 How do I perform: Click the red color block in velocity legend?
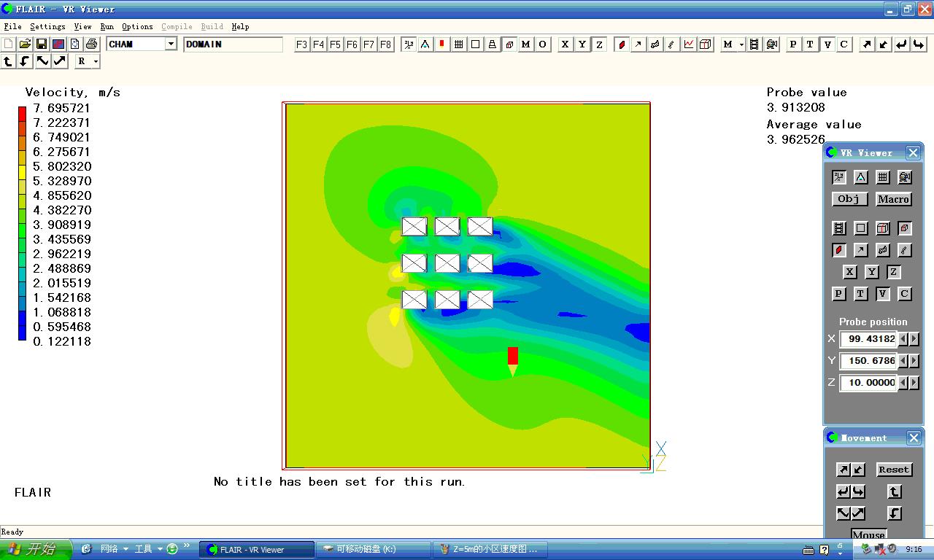(x=22, y=114)
